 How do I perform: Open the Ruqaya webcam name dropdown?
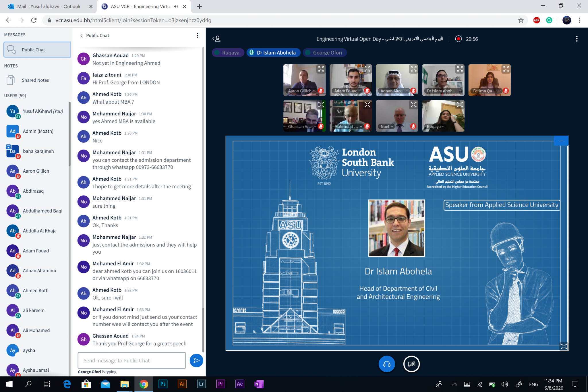tap(435, 126)
